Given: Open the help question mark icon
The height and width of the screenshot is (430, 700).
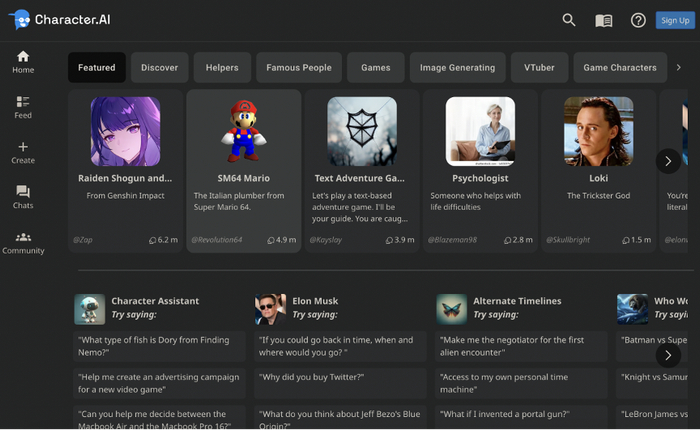Looking at the screenshot, I should pos(638,20).
